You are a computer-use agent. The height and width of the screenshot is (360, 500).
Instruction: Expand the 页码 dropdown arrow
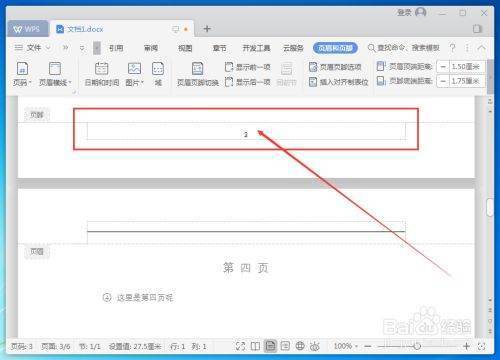click(30, 82)
